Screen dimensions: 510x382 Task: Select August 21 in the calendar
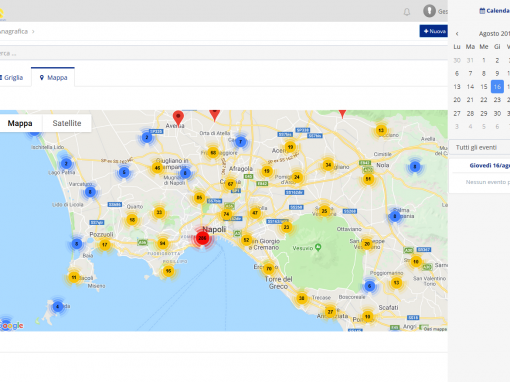(470, 100)
